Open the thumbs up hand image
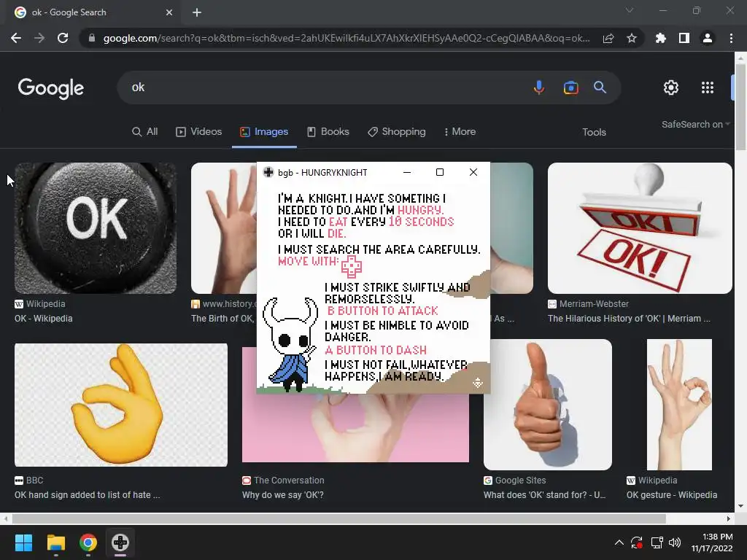Image resolution: width=747 pixels, height=560 pixels. 547,405
